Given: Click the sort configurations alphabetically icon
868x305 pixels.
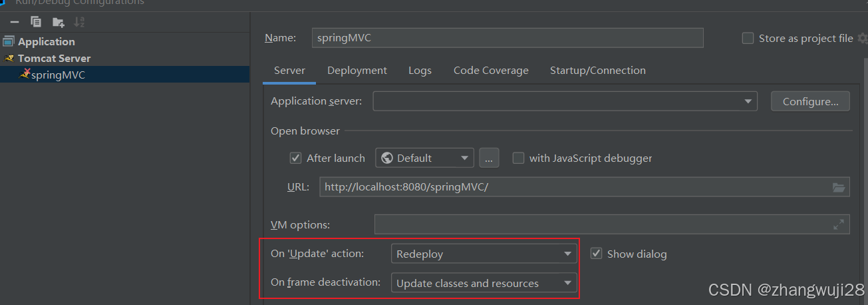Looking at the screenshot, I should coord(79,22).
